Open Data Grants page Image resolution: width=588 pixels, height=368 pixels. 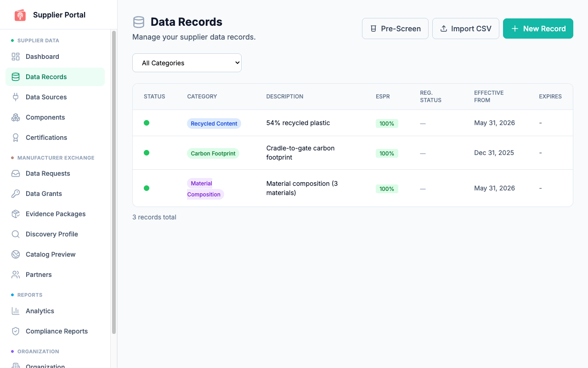pyautogui.click(x=55, y=194)
